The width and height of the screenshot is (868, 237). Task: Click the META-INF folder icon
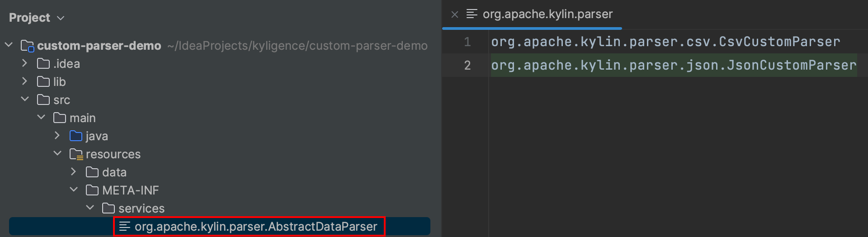[x=92, y=190]
